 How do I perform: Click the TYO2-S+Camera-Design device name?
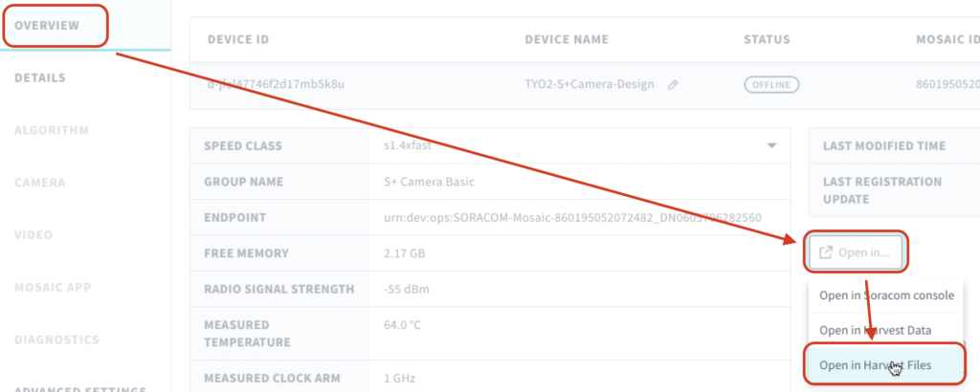point(590,84)
